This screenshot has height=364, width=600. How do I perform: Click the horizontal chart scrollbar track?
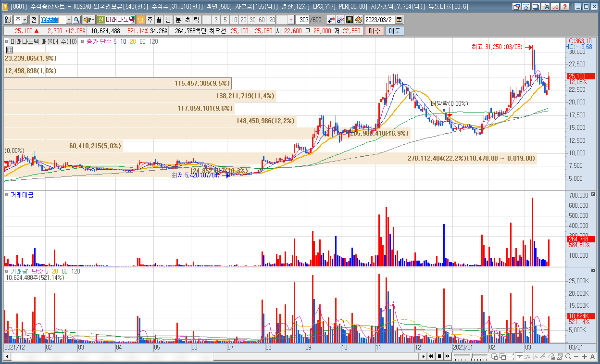coord(214,356)
